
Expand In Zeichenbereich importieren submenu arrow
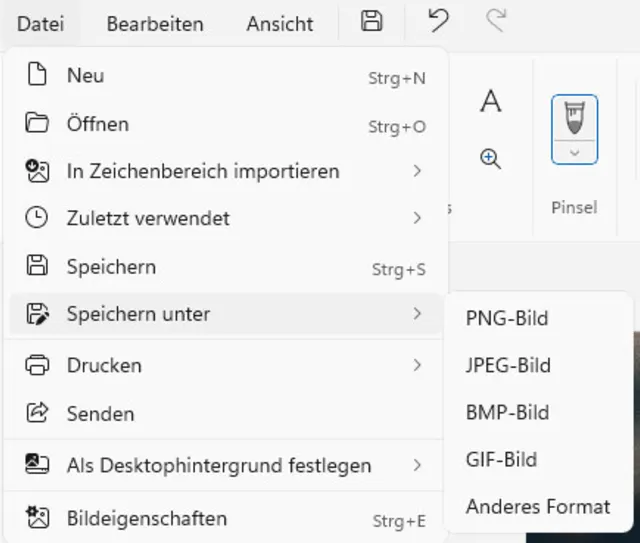417,171
